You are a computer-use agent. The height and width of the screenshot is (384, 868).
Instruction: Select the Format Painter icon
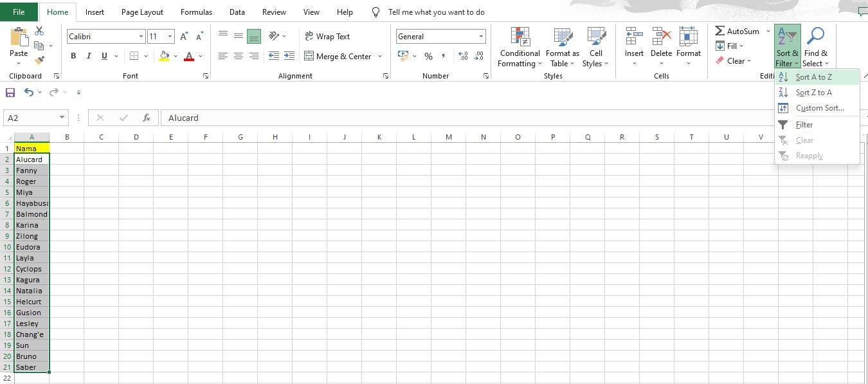point(39,60)
